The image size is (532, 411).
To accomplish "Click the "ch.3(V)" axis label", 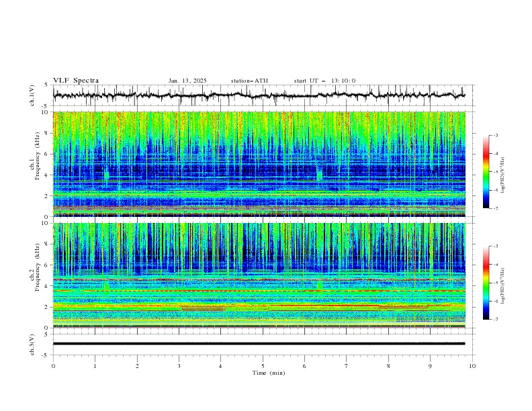I will [x=32, y=345].
